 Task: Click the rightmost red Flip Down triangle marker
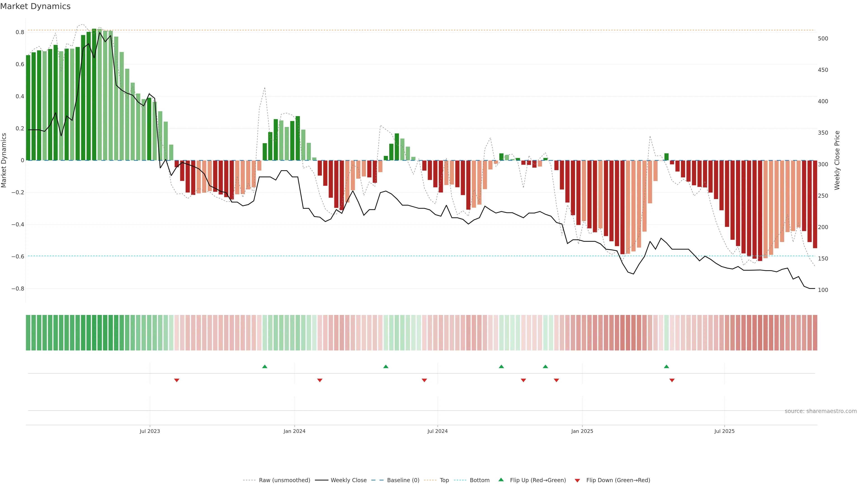point(672,380)
